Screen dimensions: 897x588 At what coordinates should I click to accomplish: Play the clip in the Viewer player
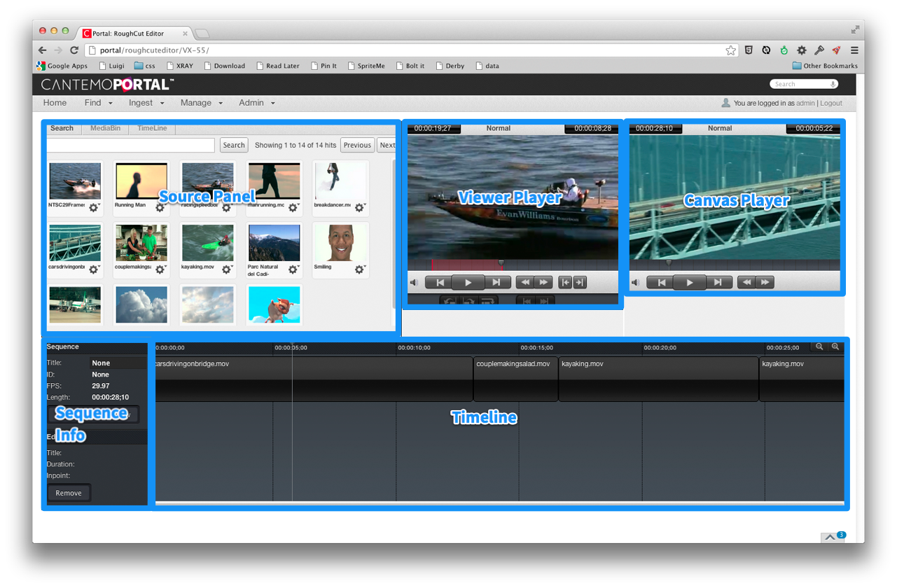468,282
